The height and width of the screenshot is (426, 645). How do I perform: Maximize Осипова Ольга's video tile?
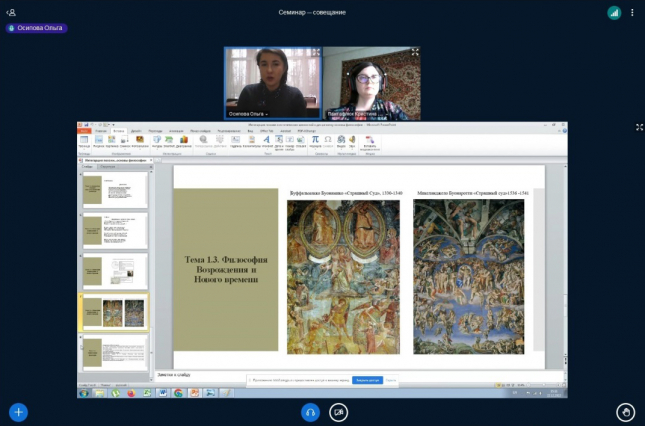[x=316, y=52]
